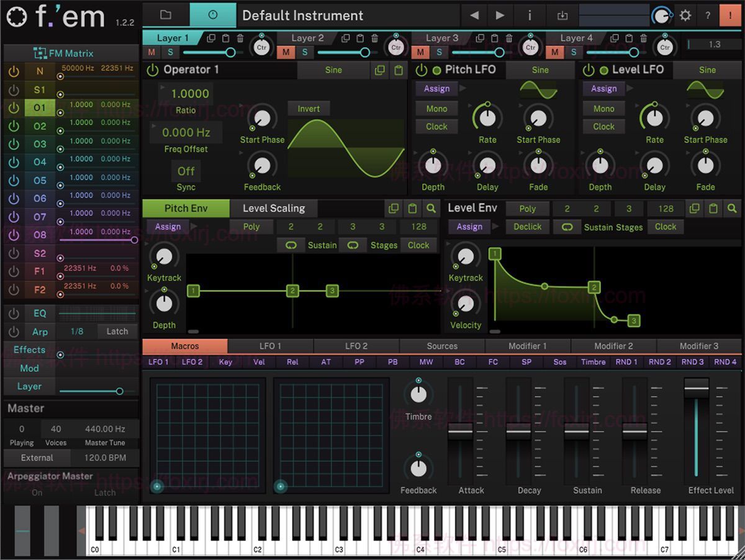This screenshot has height=560, width=745.
Task: Open the Sine waveform selector for Operator 1
Action: [333, 70]
